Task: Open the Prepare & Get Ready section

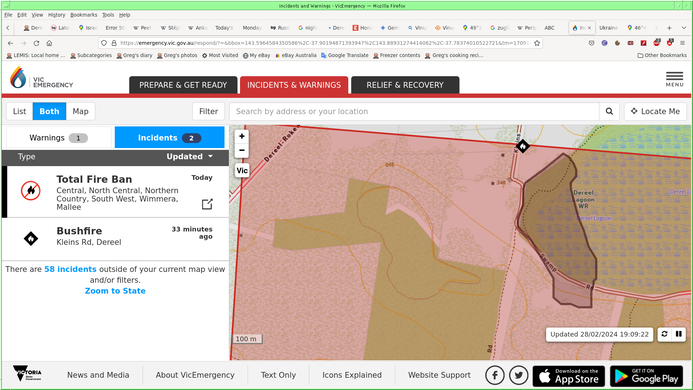Action: 183,85
